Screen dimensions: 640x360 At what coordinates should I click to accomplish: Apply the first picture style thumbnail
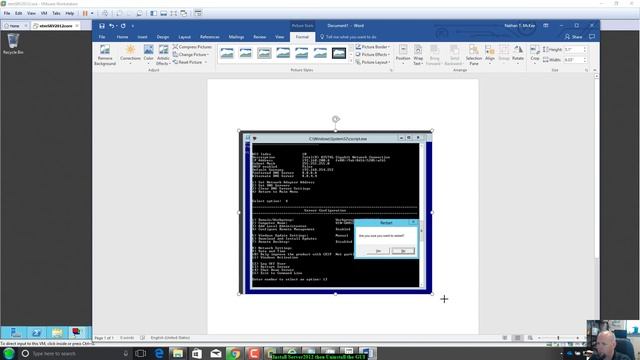227,53
